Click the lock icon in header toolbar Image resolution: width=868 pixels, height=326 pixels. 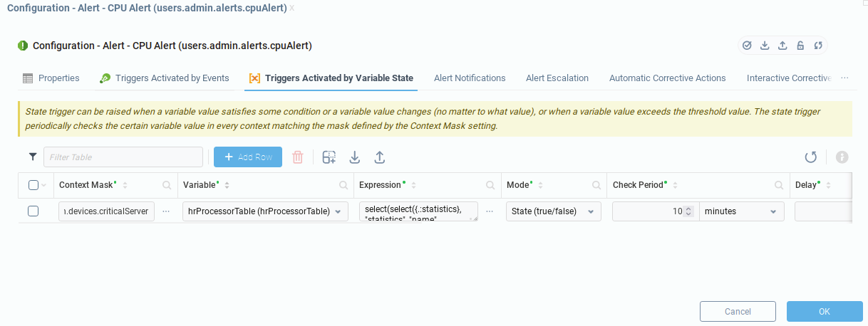pos(800,46)
